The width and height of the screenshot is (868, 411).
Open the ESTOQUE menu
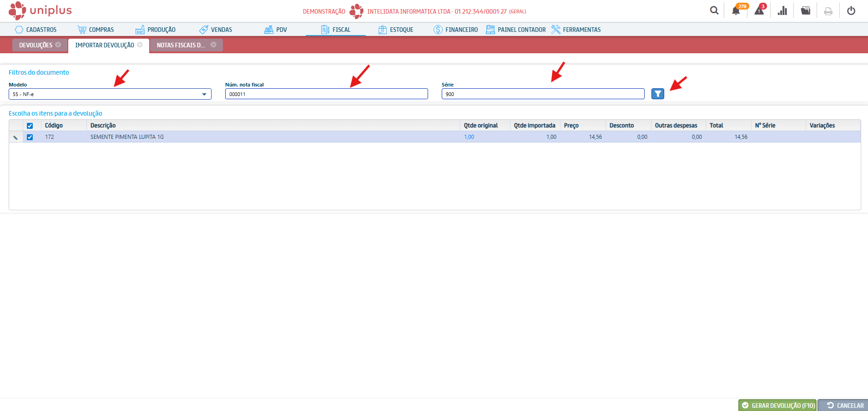(x=396, y=30)
